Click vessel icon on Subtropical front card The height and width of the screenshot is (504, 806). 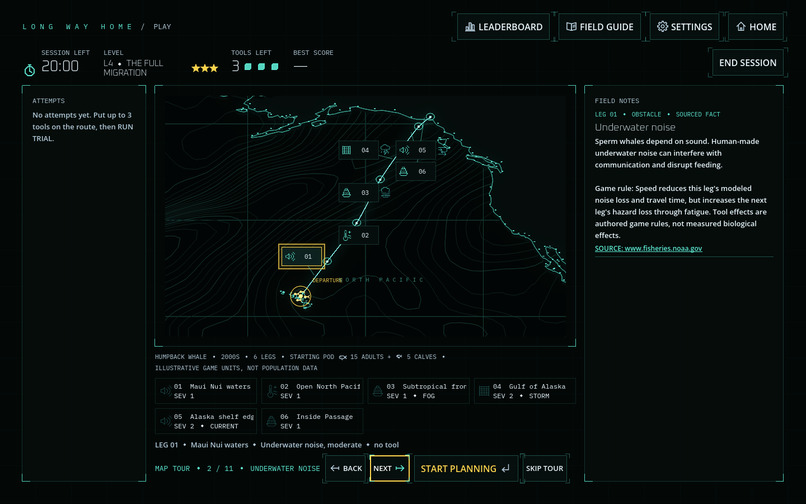[378, 391]
